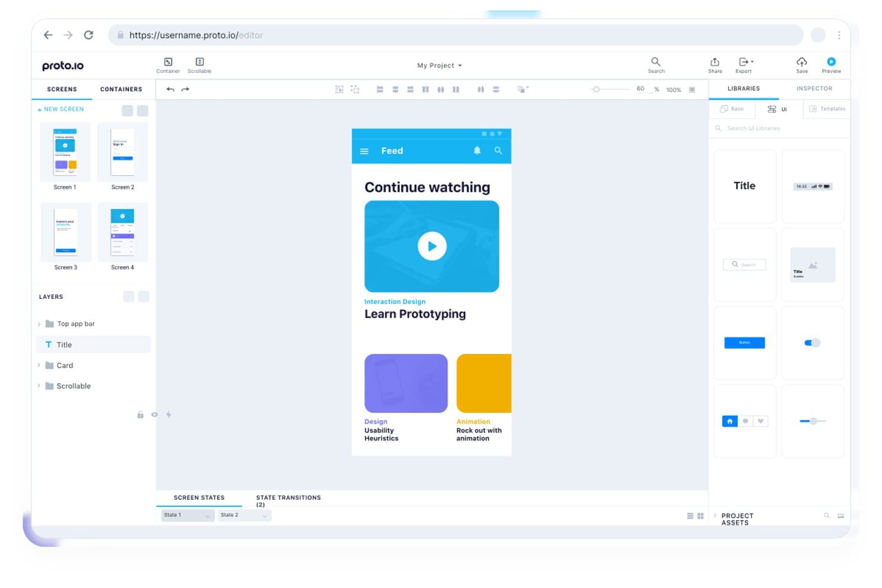
Task: Search project assets via magnifier icon
Action: pos(827,515)
